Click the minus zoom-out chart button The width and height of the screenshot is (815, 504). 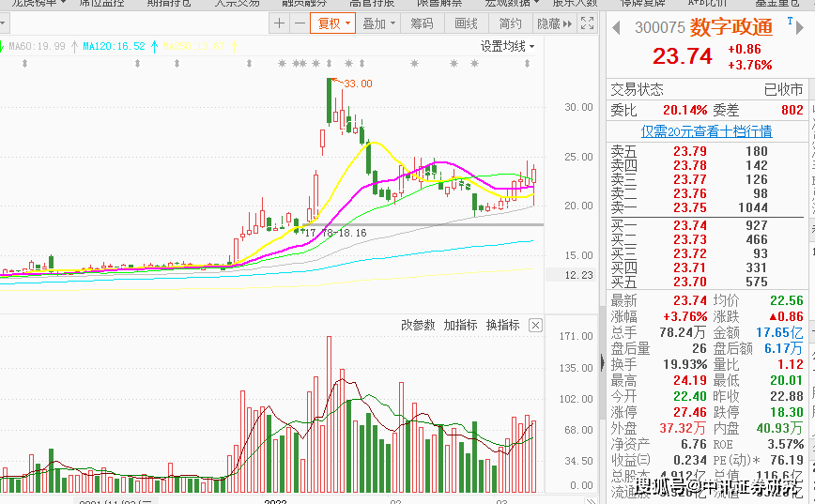[x=299, y=23]
